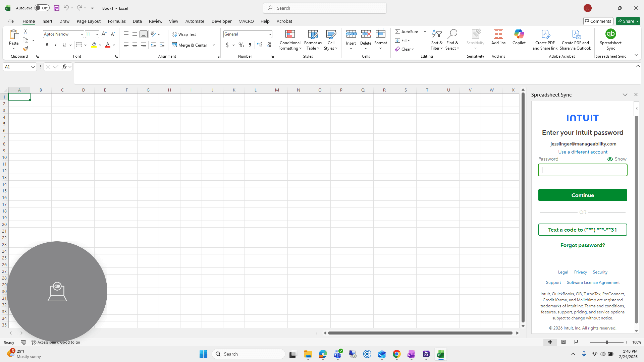Open the Name Box dropdown arrow
Viewport: 644px width, 362px height.
tap(33, 67)
